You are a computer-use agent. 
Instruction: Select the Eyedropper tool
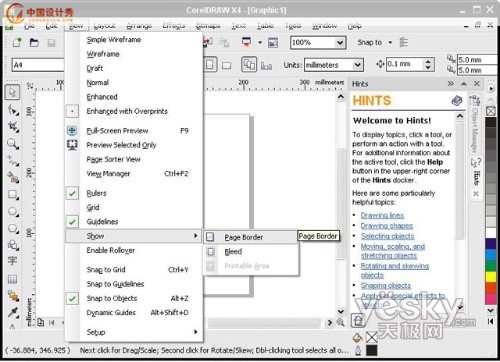pyautogui.click(x=13, y=312)
